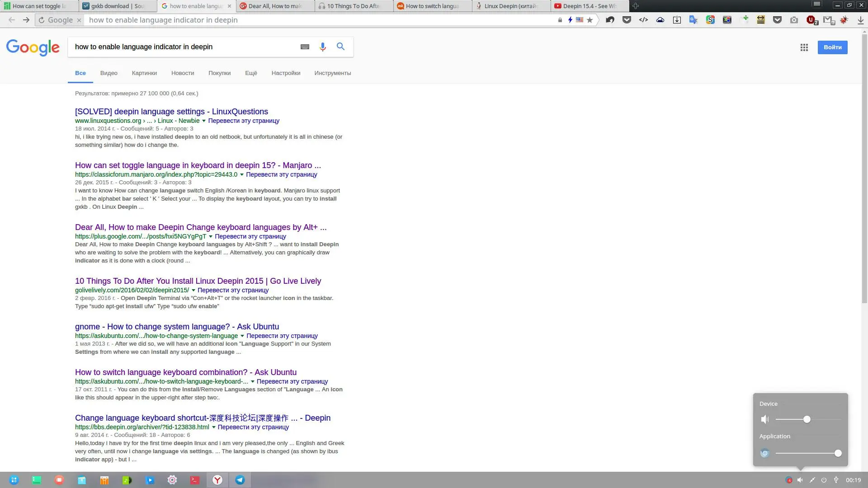Viewport: 868px width, 488px height.
Task: Click the blue Google search magnifier button
Action: point(340,47)
